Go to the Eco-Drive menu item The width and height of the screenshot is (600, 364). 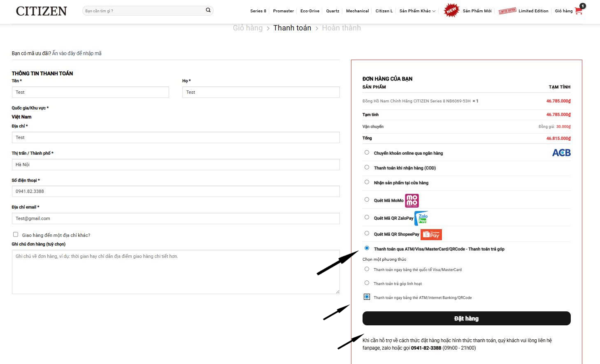tap(310, 11)
